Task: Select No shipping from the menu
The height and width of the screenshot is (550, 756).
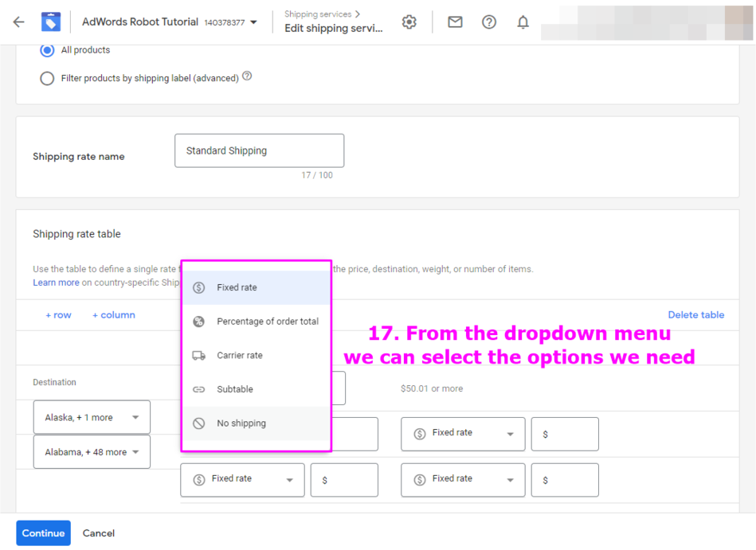Action: [255, 423]
